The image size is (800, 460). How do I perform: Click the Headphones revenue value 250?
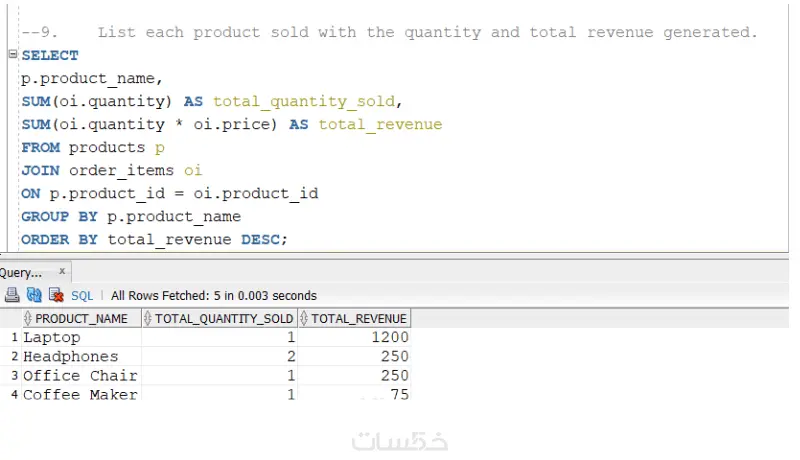[x=394, y=356]
